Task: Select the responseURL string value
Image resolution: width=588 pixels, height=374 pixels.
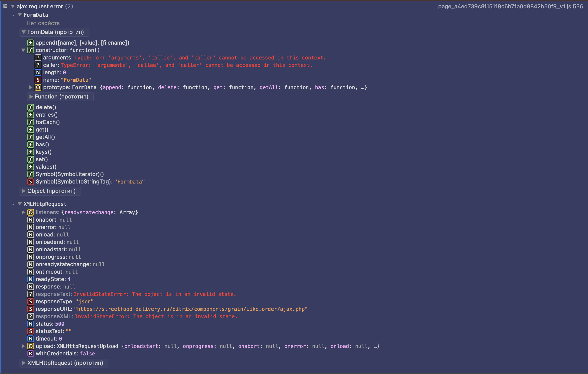Action: (190, 309)
